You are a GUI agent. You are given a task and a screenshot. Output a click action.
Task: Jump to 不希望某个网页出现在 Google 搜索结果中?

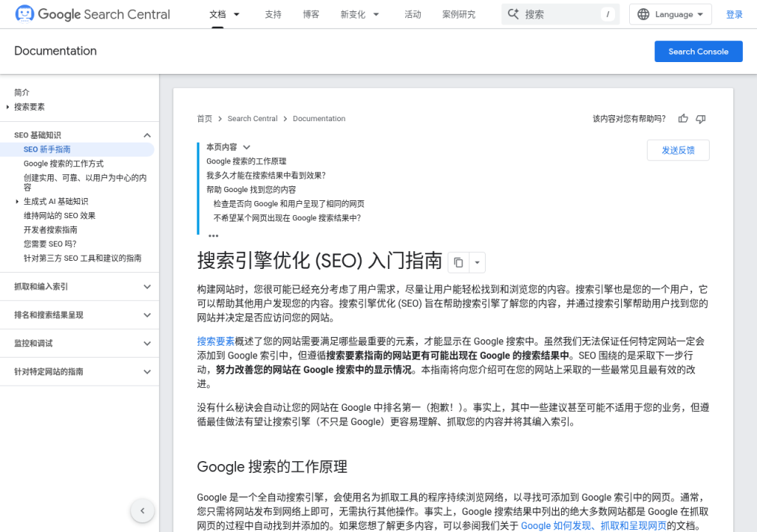pyautogui.click(x=288, y=218)
